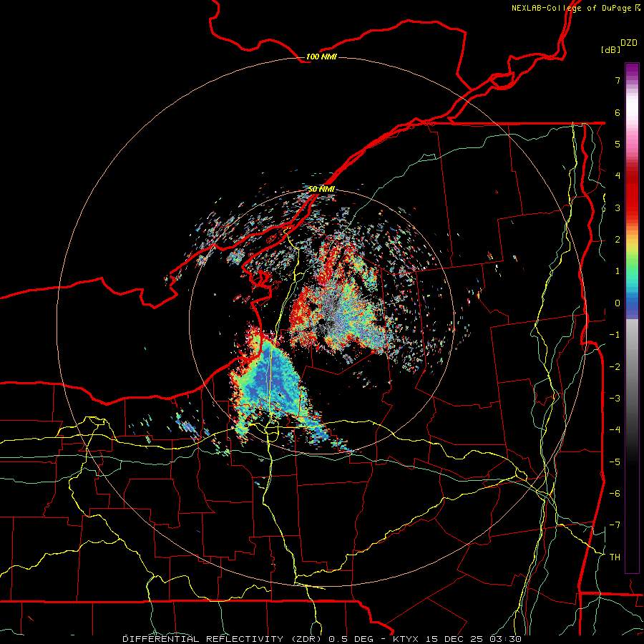The height and width of the screenshot is (644, 644).
Task: Click the 0 value on the scale
Action: click(x=618, y=303)
